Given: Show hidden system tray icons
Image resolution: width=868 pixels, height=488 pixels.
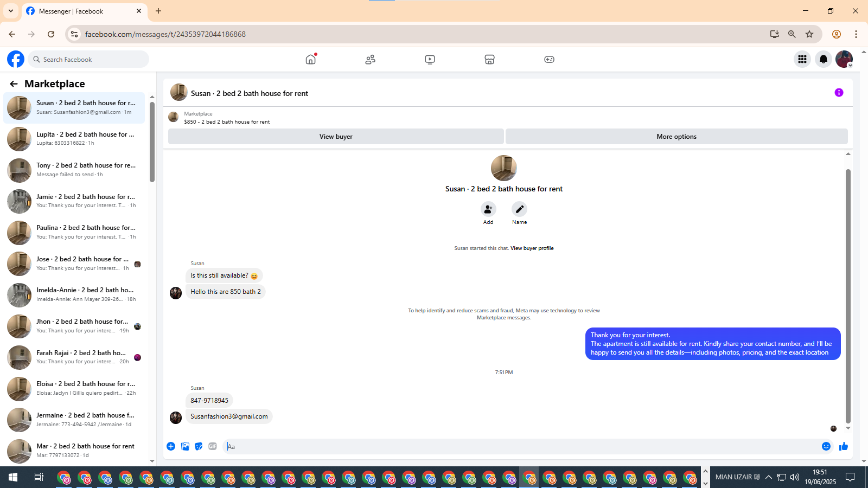Looking at the screenshot, I should click(769, 477).
